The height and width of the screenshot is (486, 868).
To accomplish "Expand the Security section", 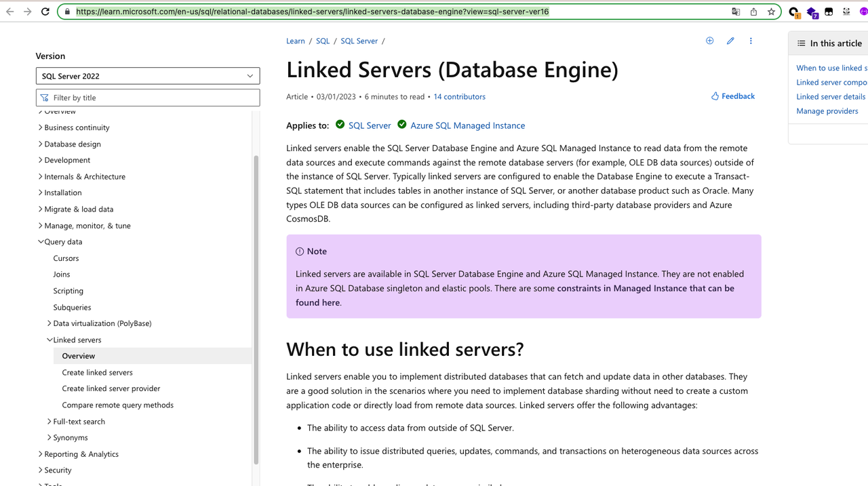I will [x=41, y=470].
